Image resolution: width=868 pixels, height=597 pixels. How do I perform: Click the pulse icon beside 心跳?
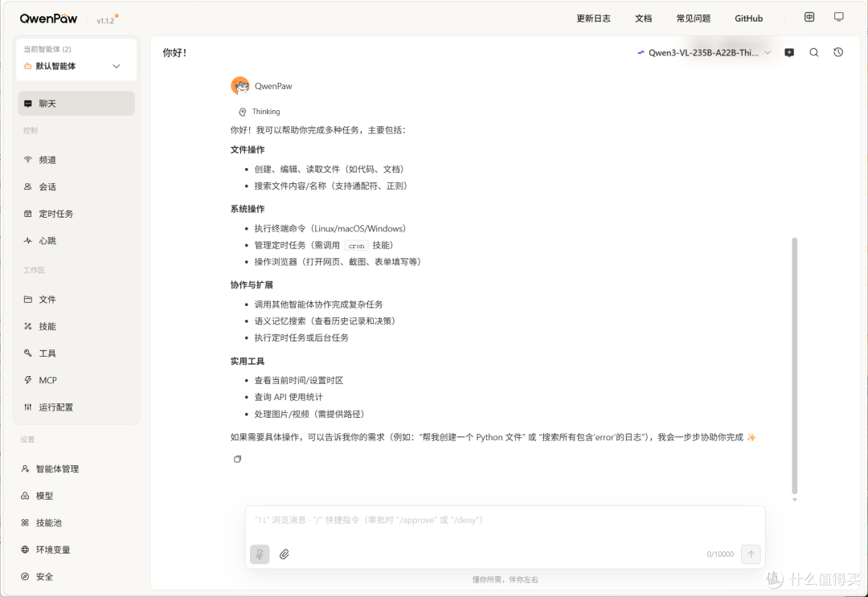point(27,241)
